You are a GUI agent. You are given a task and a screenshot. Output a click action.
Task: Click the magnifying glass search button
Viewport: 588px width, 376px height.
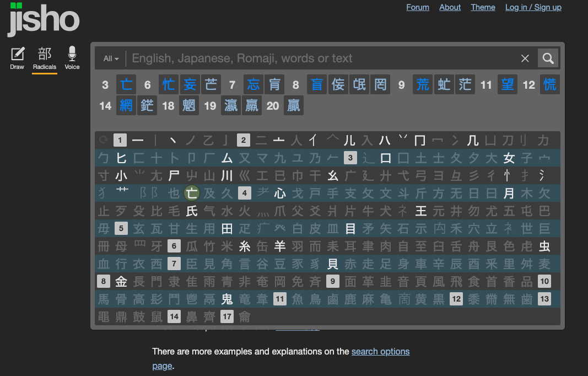point(548,58)
